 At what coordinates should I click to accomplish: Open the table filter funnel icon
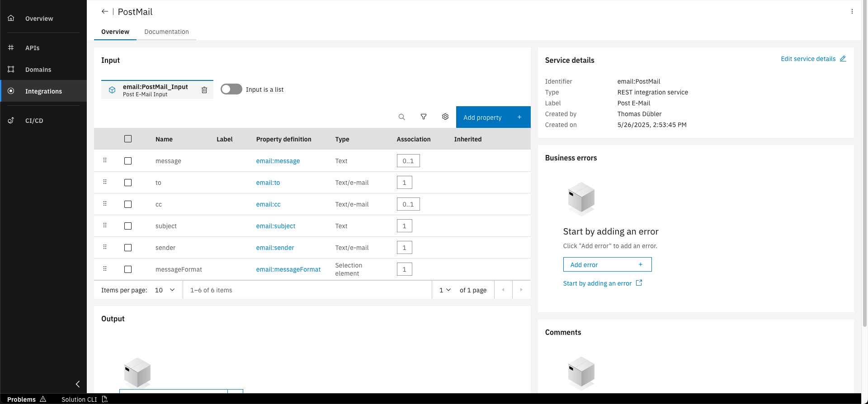424,117
